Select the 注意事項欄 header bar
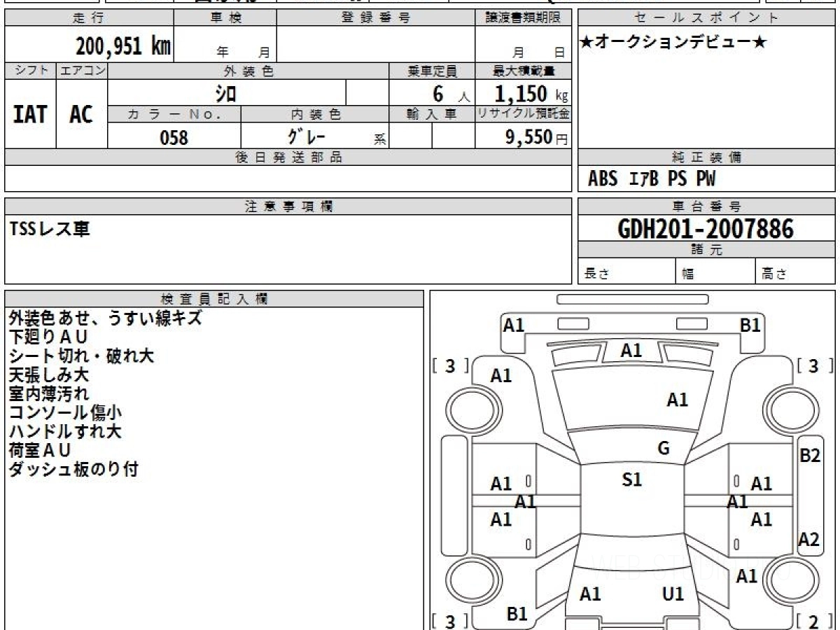The image size is (840, 630). point(288,206)
